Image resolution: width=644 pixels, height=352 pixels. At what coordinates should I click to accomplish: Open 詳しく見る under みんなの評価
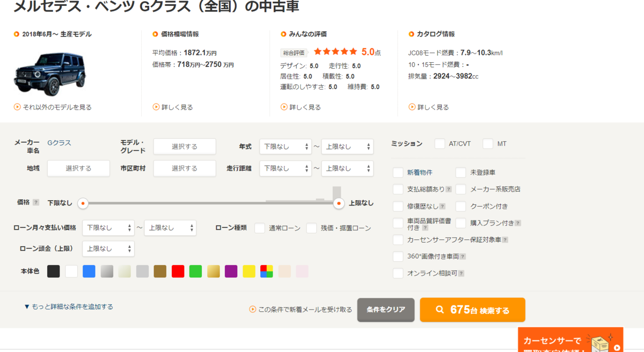point(305,107)
